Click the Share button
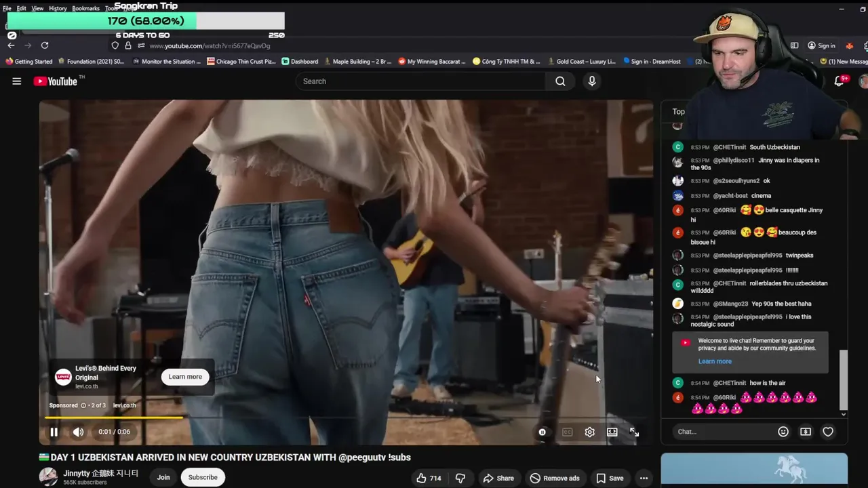The width and height of the screenshot is (868, 488). 498,478
